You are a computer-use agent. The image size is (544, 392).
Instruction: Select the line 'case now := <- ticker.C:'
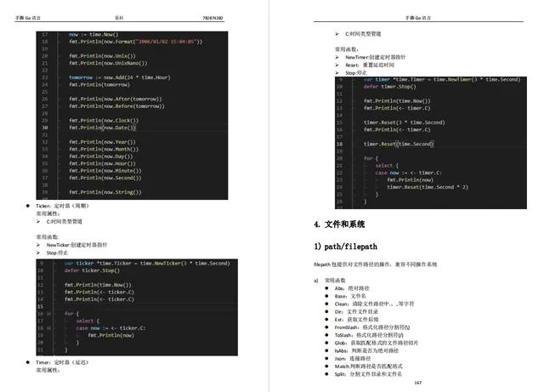[x=110, y=328]
